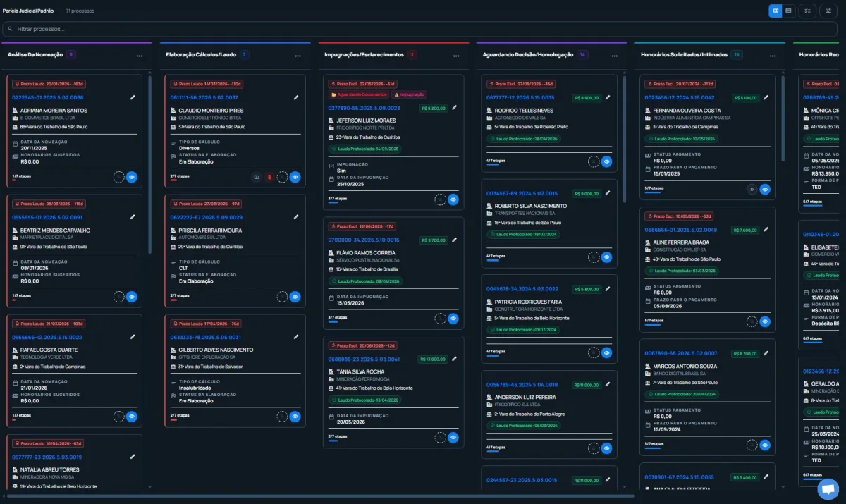The width and height of the screenshot is (846, 504).
Task: Focus the Filtrar processos search field
Action: 419,29
